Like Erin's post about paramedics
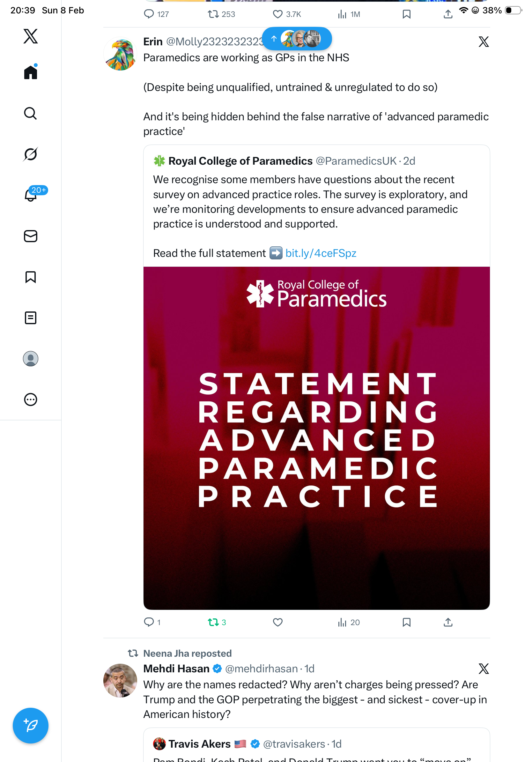Viewport: 532px width, 762px height. coord(277,622)
